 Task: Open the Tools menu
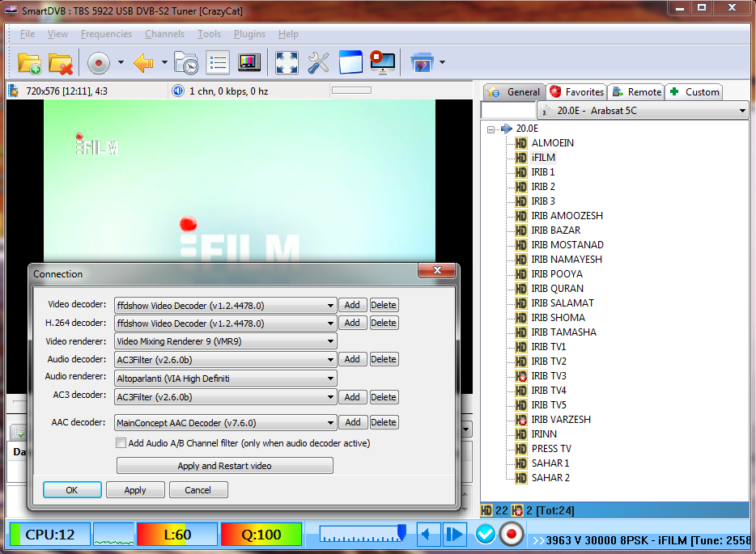point(209,34)
